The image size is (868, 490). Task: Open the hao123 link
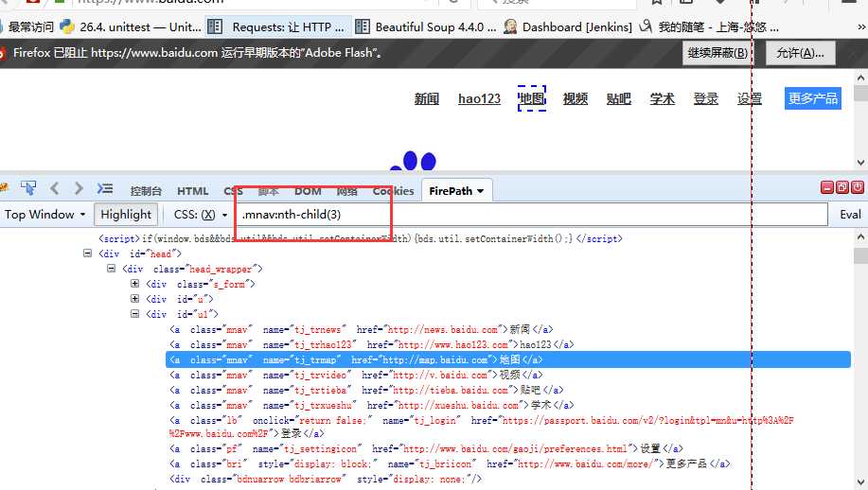(479, 98)
